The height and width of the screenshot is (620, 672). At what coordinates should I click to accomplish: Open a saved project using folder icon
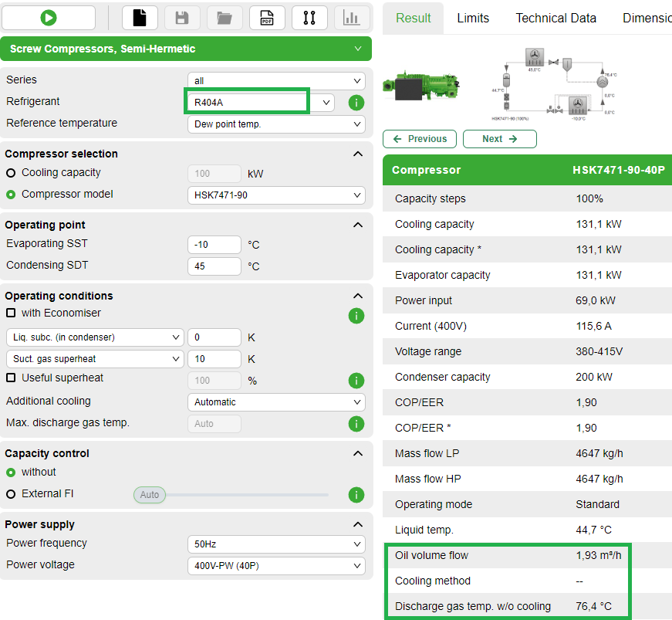[224, 17]
